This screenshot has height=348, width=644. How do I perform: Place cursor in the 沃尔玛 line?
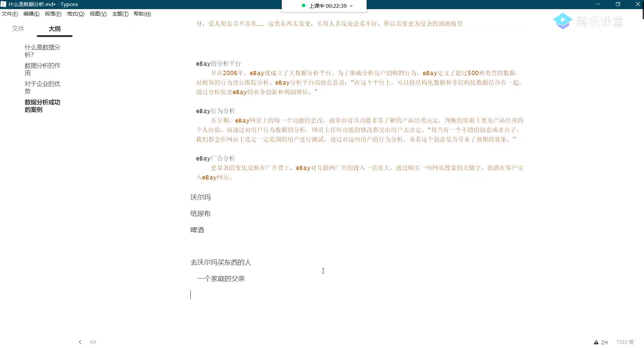(x=201, y=197)
